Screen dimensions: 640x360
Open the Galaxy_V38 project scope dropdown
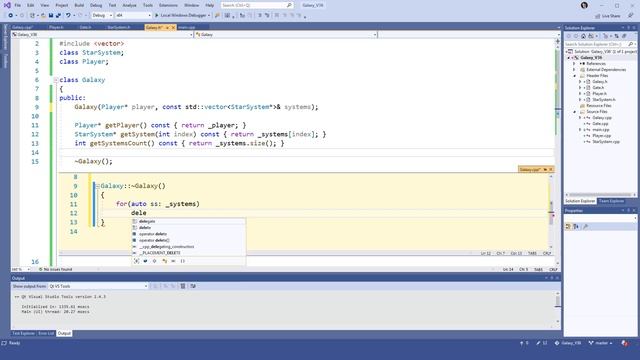(x=102, y=35)
